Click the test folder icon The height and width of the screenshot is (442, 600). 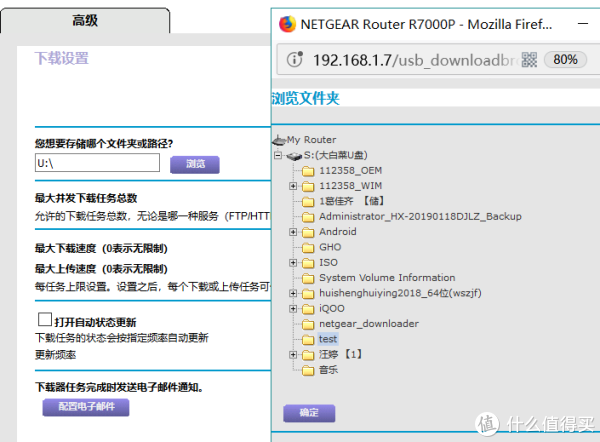pos(308,339)
